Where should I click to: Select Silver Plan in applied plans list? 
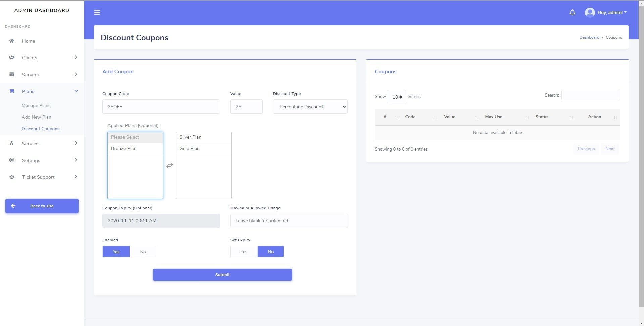pyautogui.click(x=203, y=137)
